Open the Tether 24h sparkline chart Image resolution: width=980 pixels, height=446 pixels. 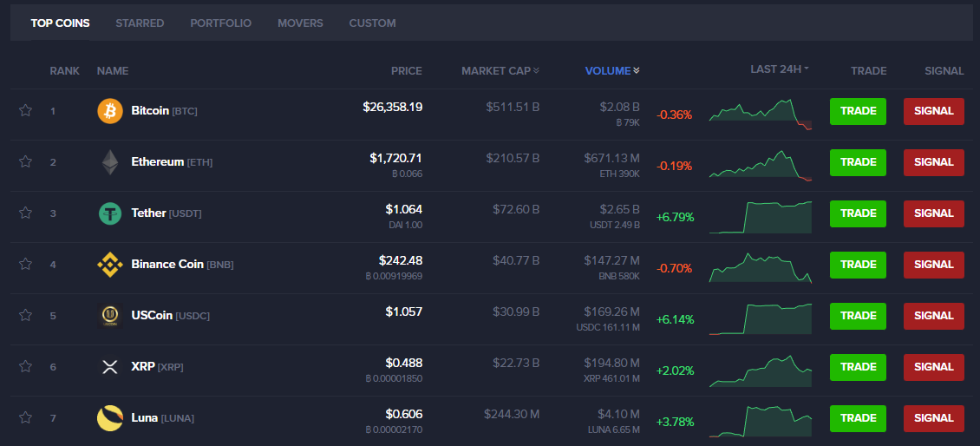[x=761, y=217]
